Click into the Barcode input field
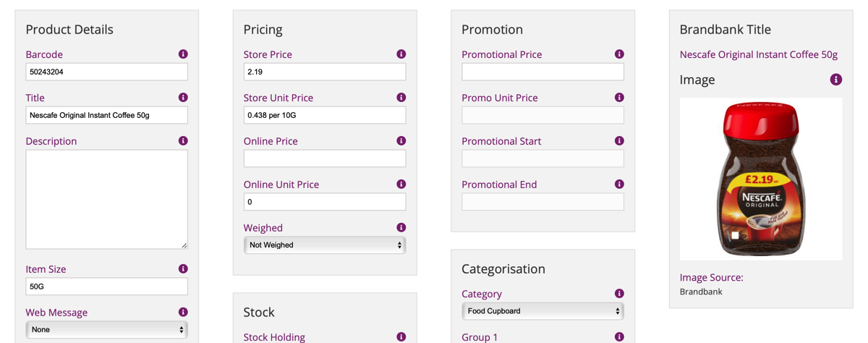 (x=106, y=72)
